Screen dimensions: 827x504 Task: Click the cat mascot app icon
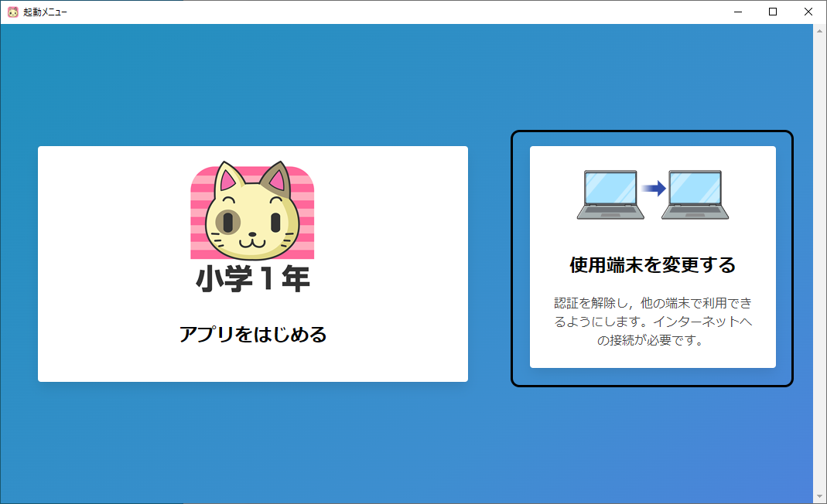tap(252, 209)
